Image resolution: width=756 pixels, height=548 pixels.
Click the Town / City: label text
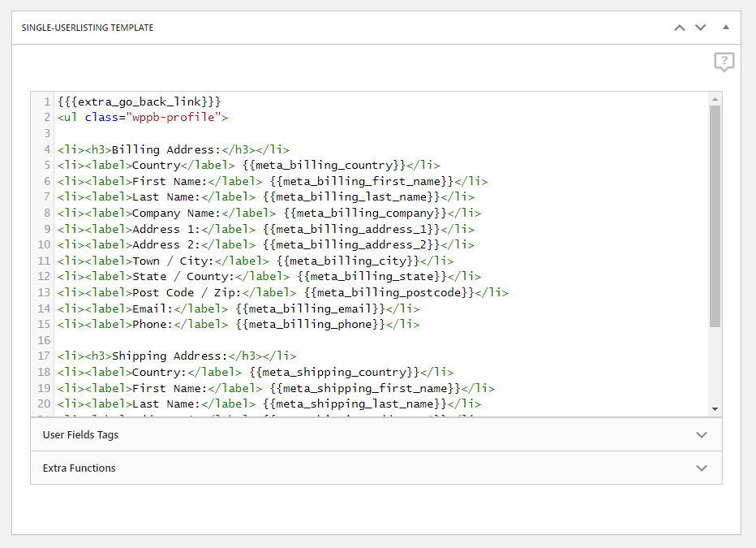tap(173, 261)
